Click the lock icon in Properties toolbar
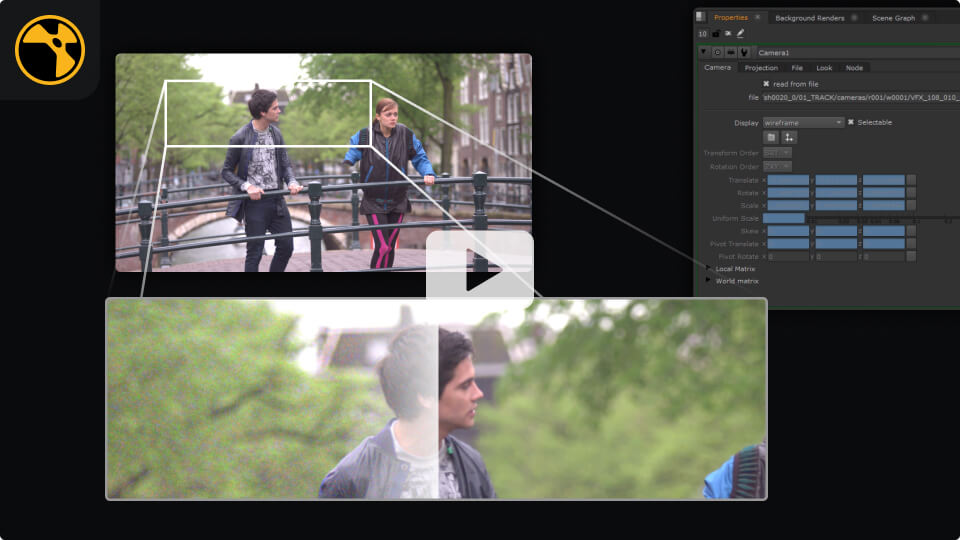 click(x=716, y=33)
